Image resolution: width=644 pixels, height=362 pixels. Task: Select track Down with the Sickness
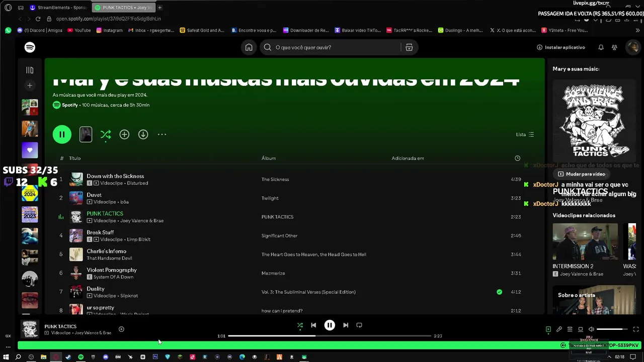coord(115,176)
